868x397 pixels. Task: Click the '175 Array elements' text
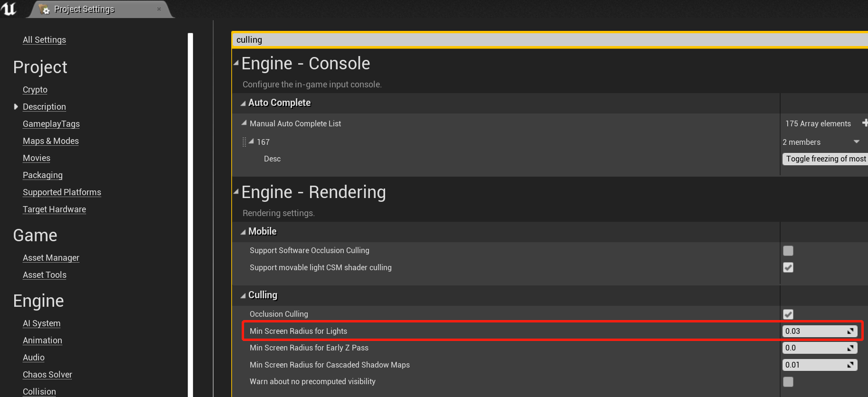(818, 123)
